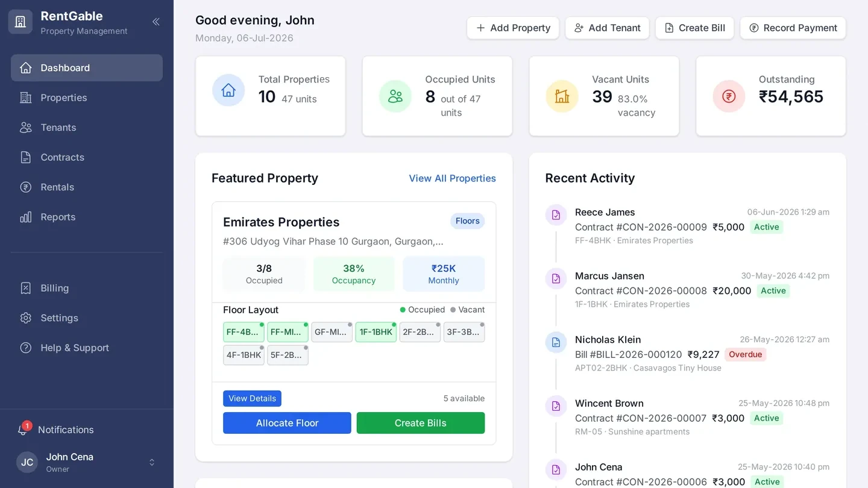
Task: Click Wincent Brown contract activity icon
Action: [556, 407]
